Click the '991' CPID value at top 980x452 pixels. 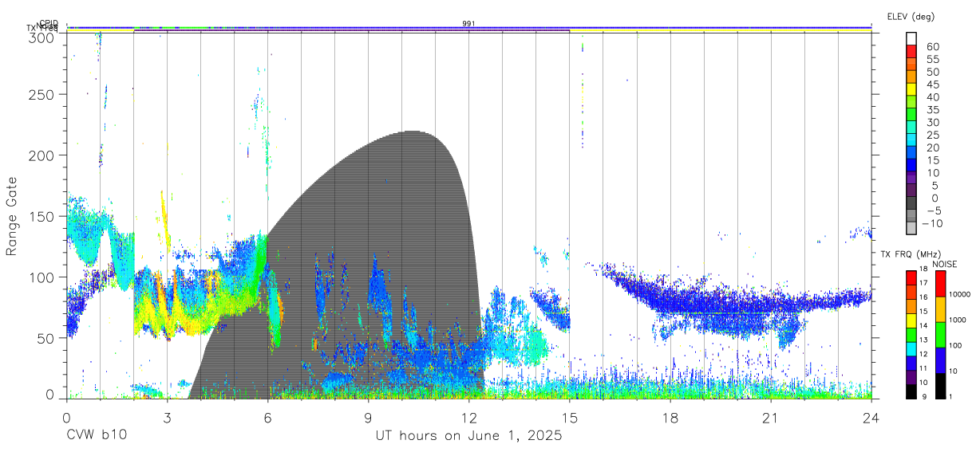coord(468,23)
